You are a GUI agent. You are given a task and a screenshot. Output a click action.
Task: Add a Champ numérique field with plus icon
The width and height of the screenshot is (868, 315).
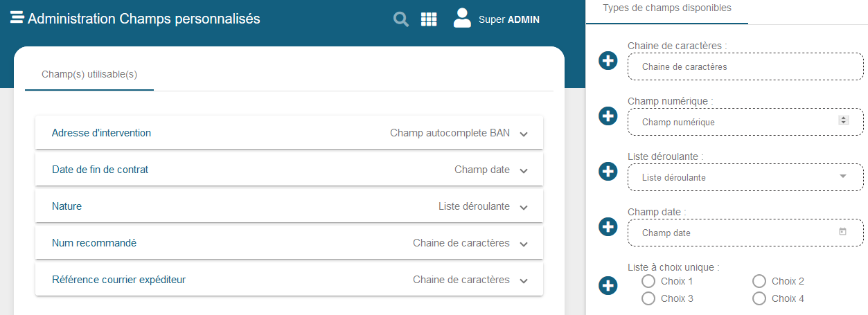click(608, 116)
